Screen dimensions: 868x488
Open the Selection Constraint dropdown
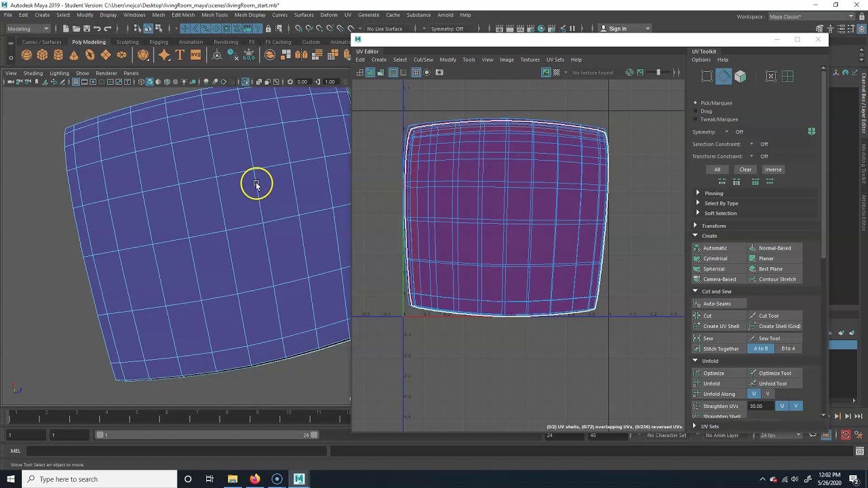(x=751, y=144)
